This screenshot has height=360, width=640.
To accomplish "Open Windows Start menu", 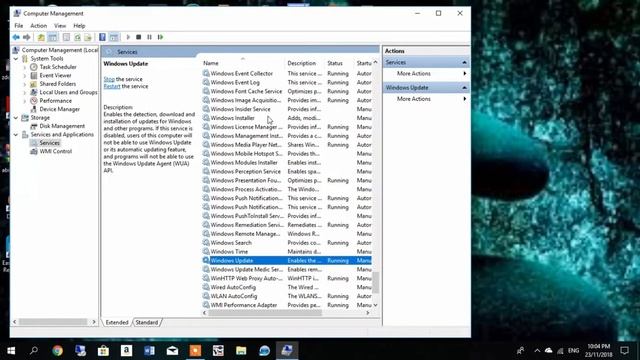I will coord(11,351).
